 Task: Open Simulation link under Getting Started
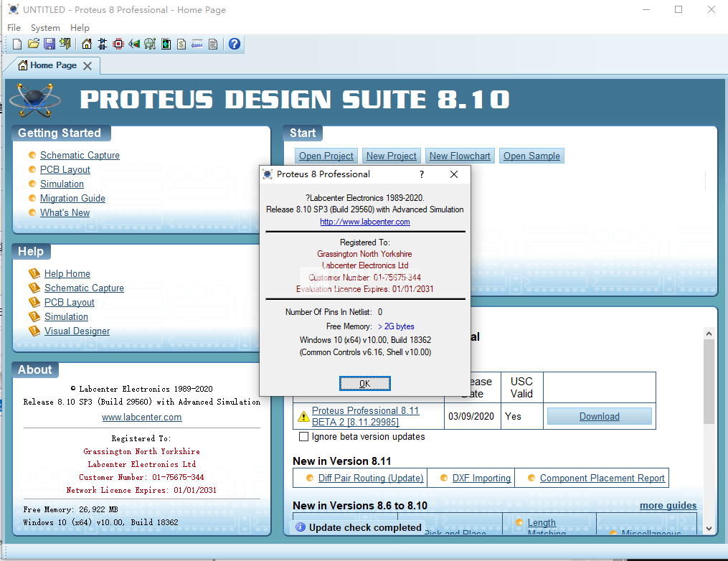coord(62,184)
